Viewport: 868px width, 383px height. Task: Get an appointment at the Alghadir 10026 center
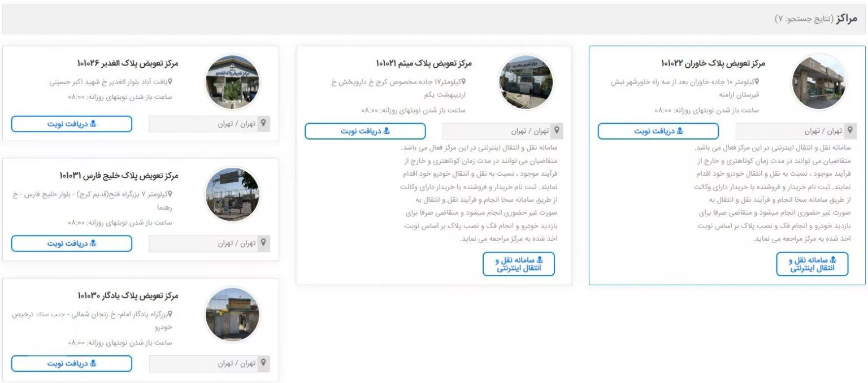72,124
